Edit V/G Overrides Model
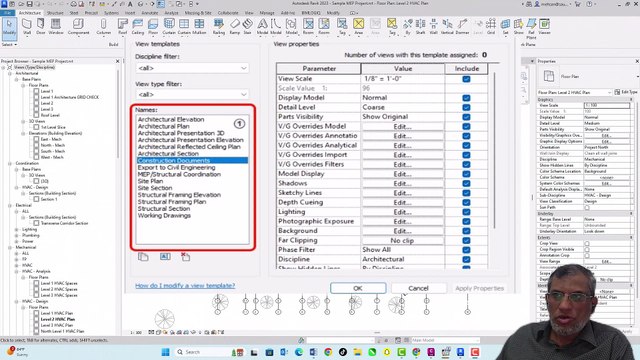Viewport: 640px width, 360px height. pos(402,127)
